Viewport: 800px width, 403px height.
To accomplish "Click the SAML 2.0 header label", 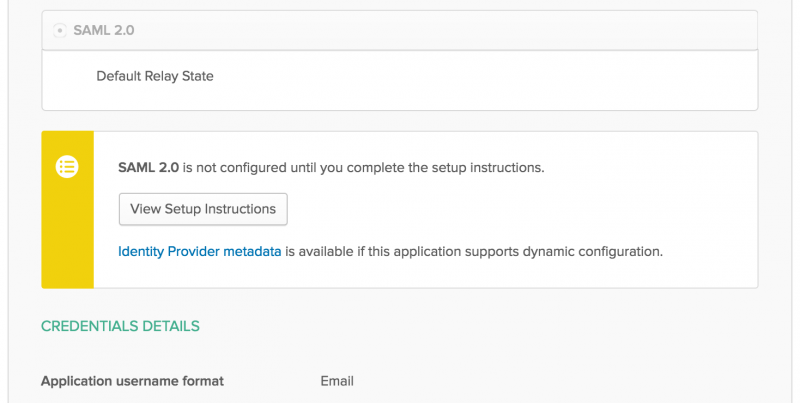I will point(104,31).
